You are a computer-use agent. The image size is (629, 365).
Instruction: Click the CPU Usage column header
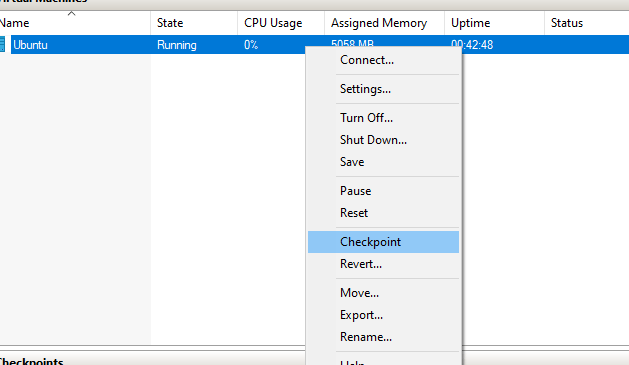click(x=281, y=23)
